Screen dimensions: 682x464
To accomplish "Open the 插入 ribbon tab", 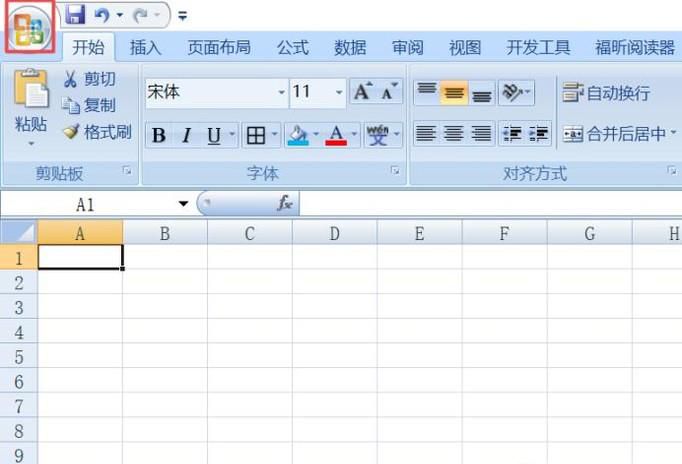I will 146,47.
